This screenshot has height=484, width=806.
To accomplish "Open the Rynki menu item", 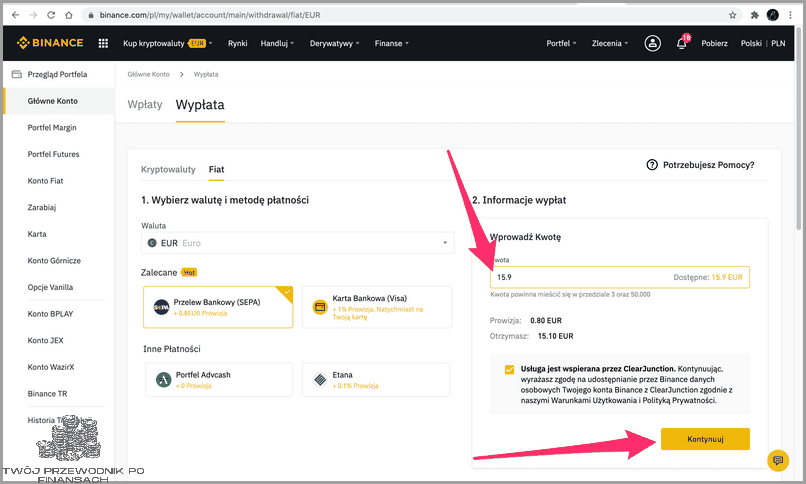I will (x=237, y=43).
